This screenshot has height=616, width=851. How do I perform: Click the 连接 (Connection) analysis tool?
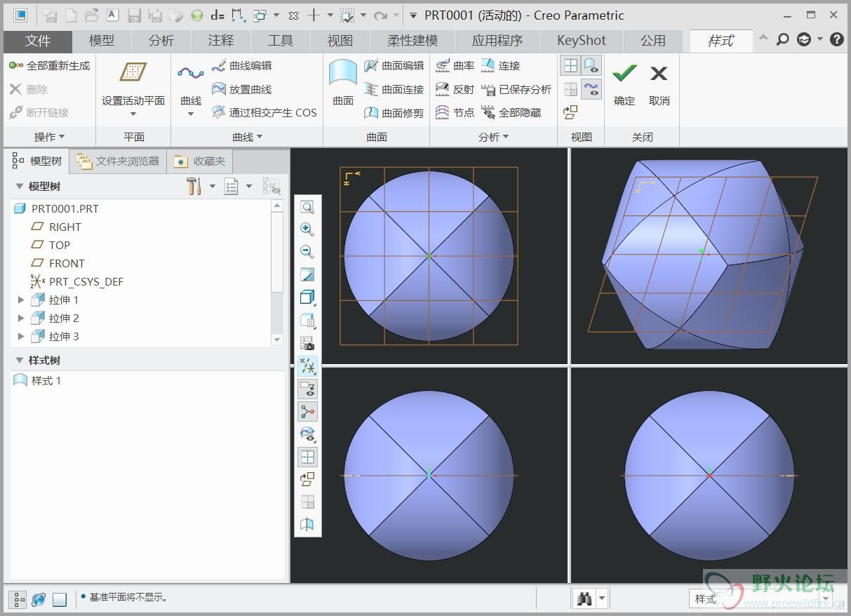pyautogui.click(x=501, y=65)
